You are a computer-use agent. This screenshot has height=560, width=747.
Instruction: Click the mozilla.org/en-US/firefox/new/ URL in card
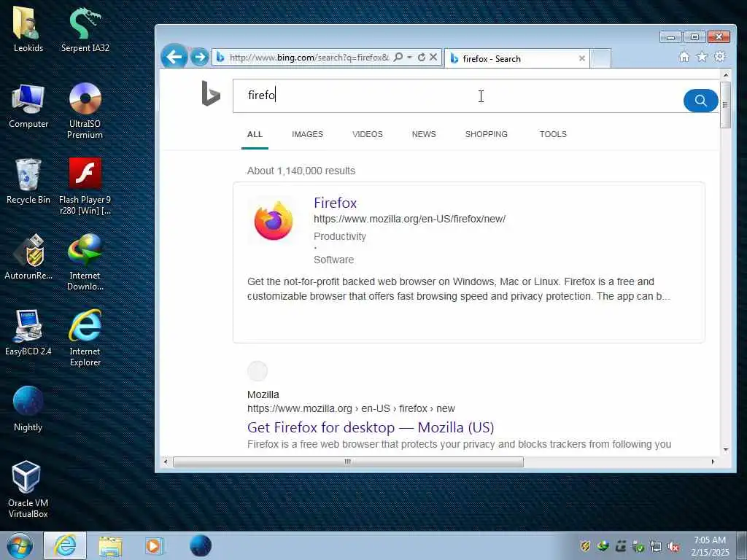[409, 219]
